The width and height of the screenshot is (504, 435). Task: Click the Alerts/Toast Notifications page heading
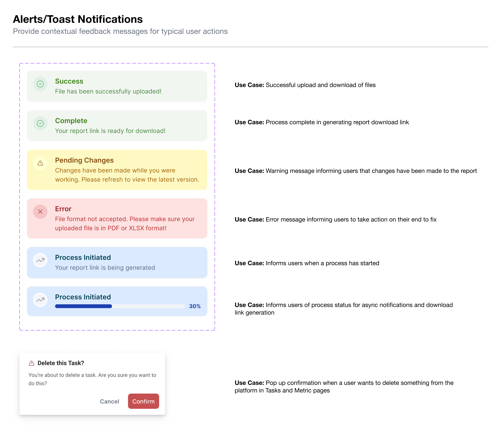[78, 19]
